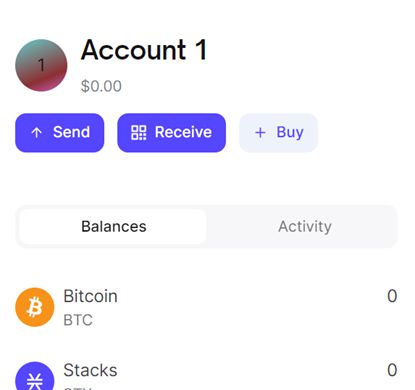This screenshot has height=390, width=415.
Task: Select the Bitcoin asset row name
Action: [x=90, y=296]
